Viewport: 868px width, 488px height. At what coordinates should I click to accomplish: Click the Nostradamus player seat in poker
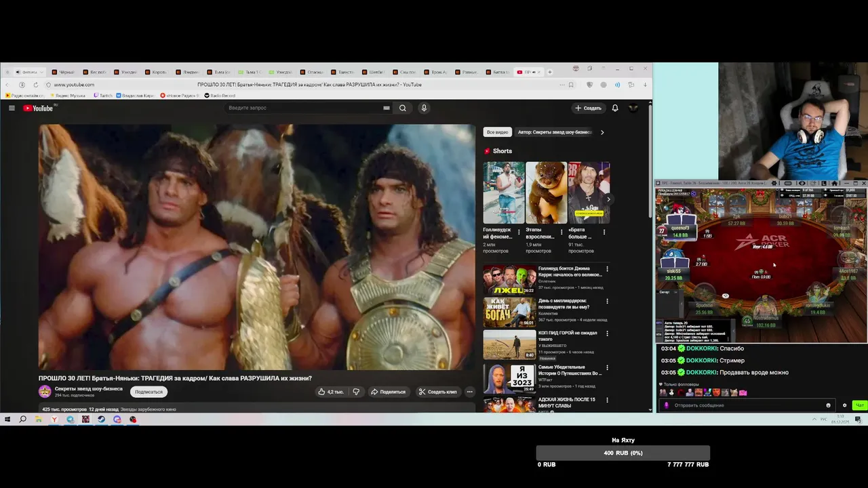766,314
